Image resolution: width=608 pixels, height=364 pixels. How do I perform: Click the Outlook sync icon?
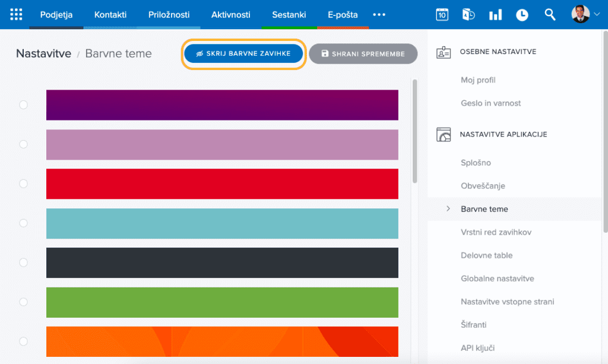pos(468,15)
